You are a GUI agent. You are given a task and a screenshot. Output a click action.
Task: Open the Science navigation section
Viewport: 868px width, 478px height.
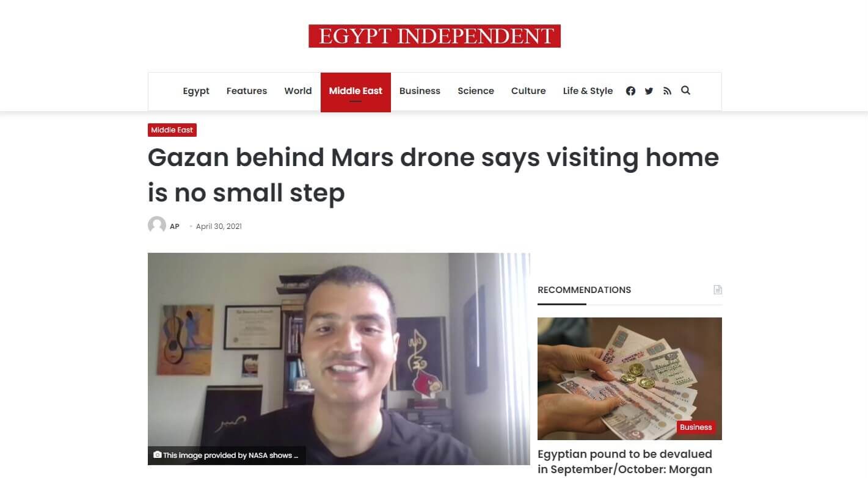click(476, 91)
